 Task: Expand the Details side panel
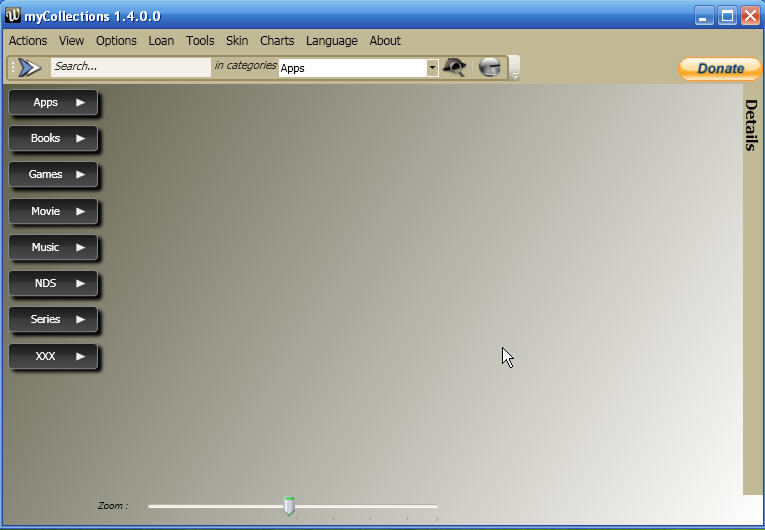(751, 125)
